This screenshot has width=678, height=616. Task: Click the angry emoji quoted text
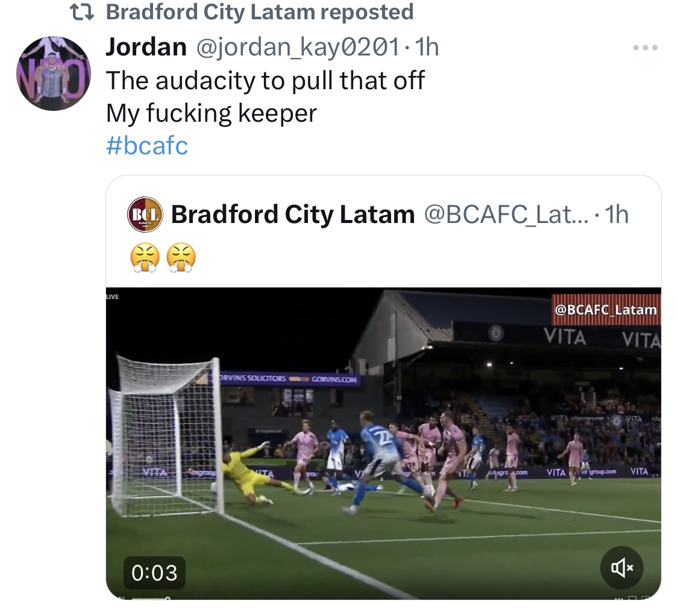pyautogui.click(x=163, y=258)
